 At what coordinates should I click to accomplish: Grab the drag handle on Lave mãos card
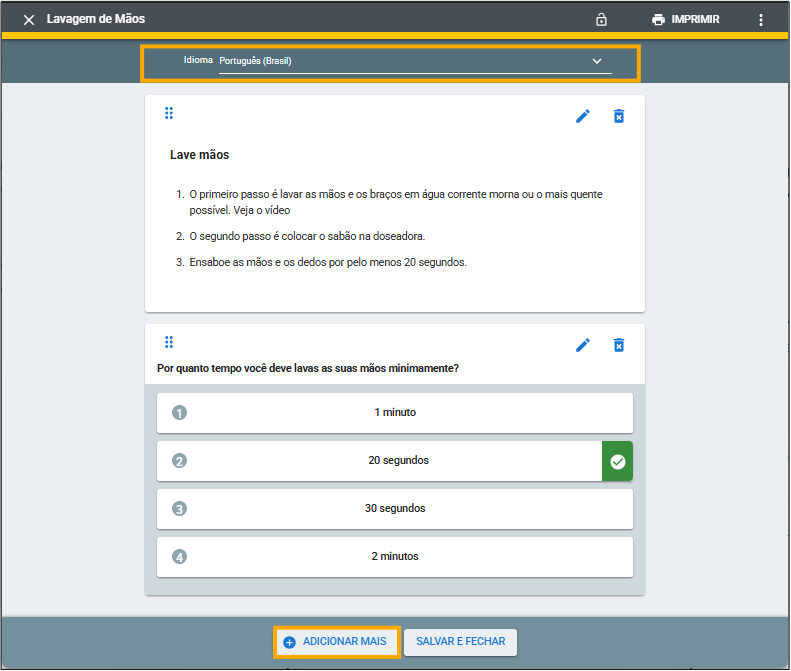click(169, 114)
